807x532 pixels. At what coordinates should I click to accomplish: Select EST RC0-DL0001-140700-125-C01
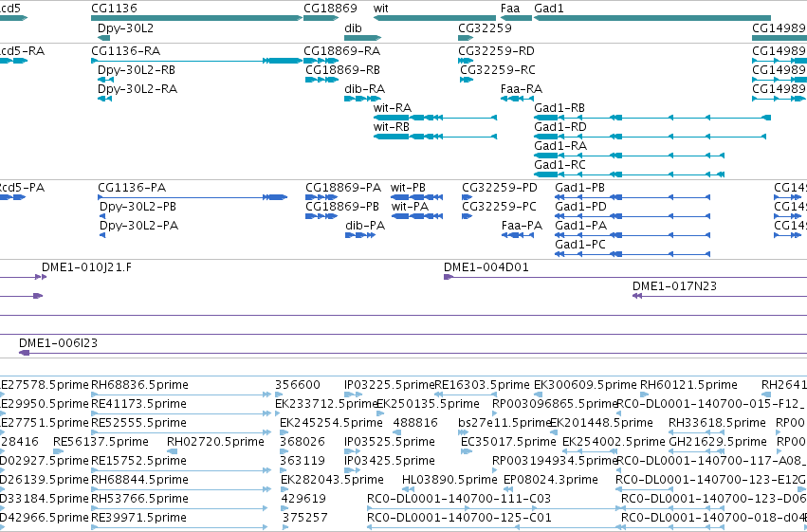point(495,528)
